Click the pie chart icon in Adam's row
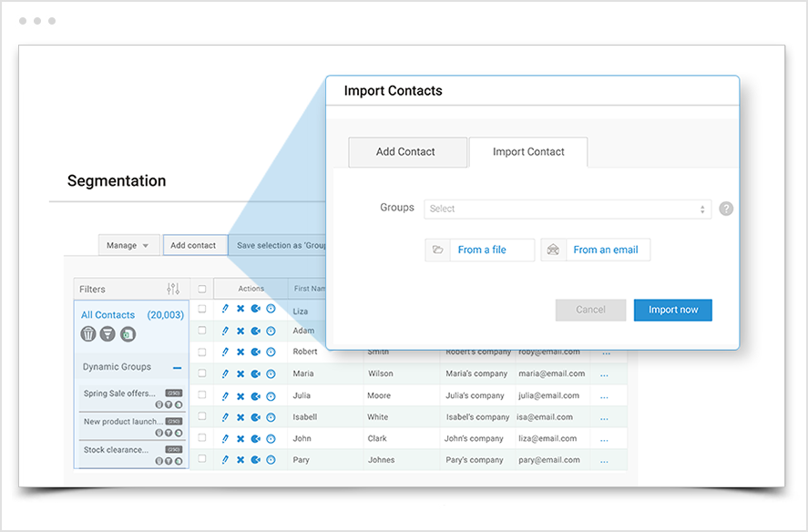The width and height of the screenshot is (808, 532). click(256, 331)
